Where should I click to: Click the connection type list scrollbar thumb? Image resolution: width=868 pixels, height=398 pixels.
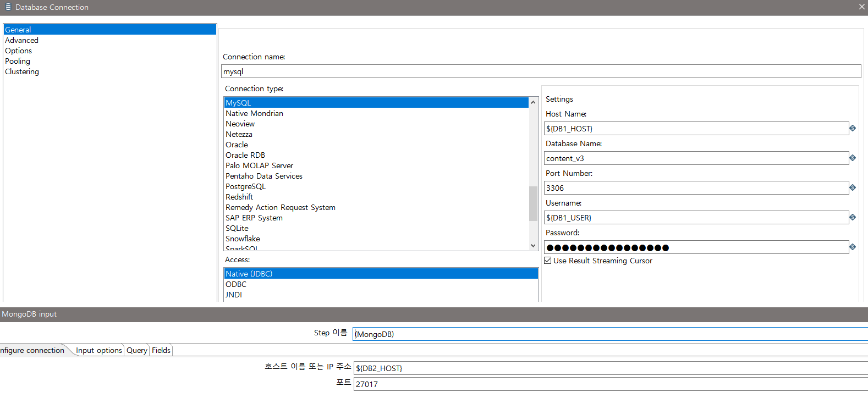533,203
